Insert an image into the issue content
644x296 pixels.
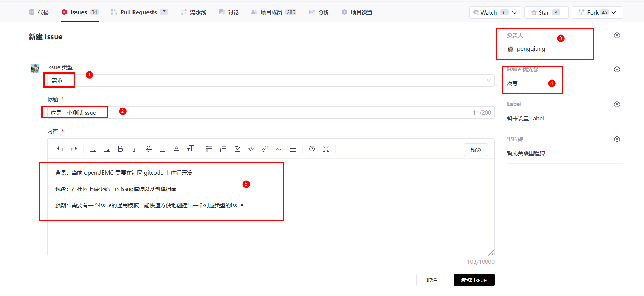pos(279,149)
